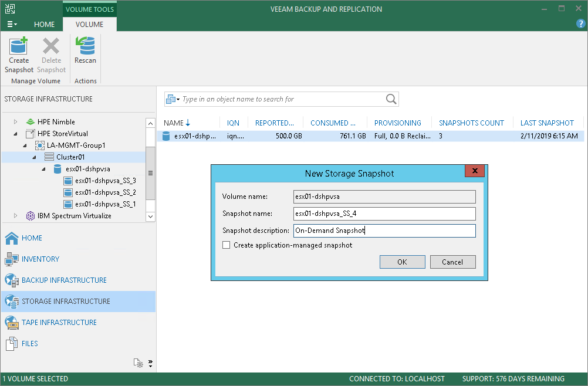This screenshot has height=386, width=588.
Task: Click the LA-MGMT-Group1 group icon
Action: 40,145
